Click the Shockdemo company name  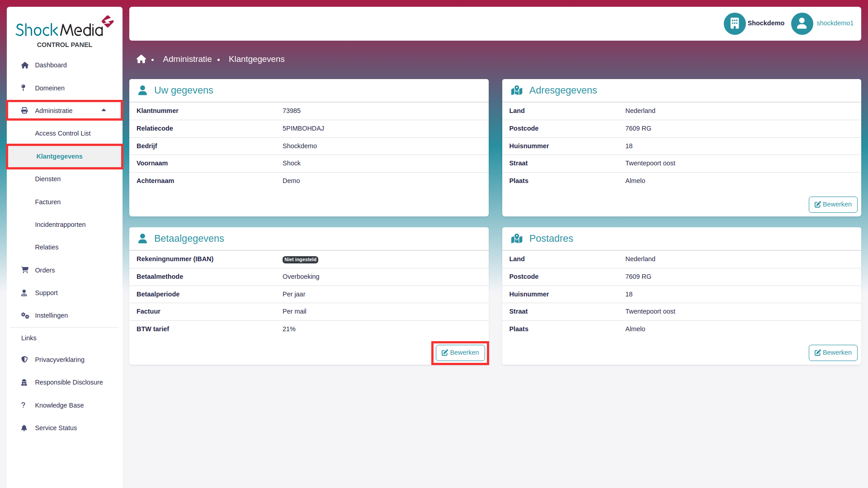[766, 23]
